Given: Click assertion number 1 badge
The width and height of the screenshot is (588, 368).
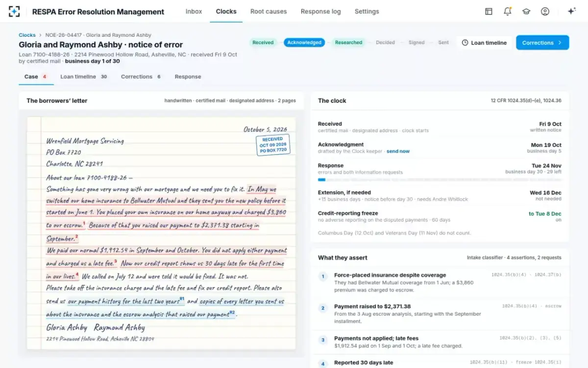Looking at the screenshot, I should click(x=323, y=277).
